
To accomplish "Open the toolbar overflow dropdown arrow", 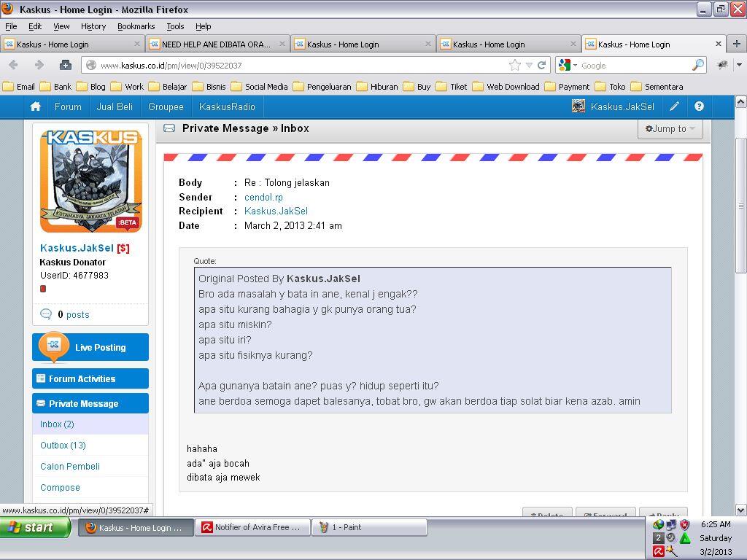I will click(740, 65).
